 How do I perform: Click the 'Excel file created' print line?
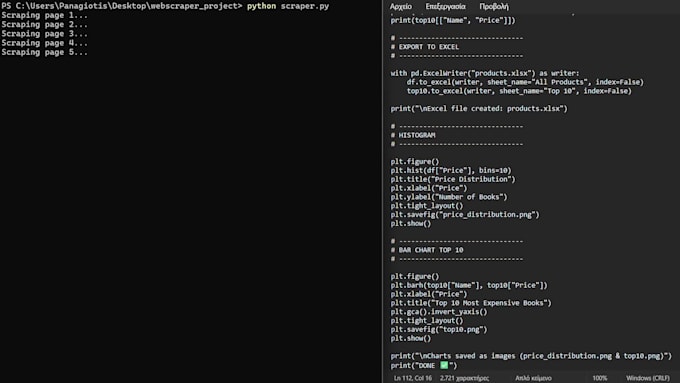(479, 108)
